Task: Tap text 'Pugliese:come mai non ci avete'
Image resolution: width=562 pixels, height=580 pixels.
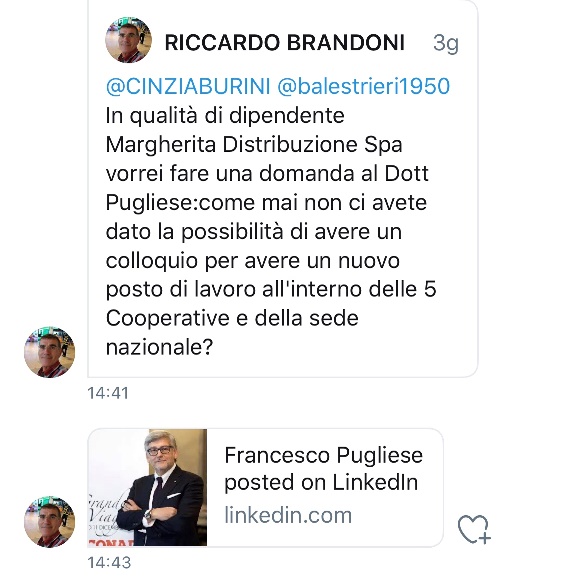Action: (266, 203)
